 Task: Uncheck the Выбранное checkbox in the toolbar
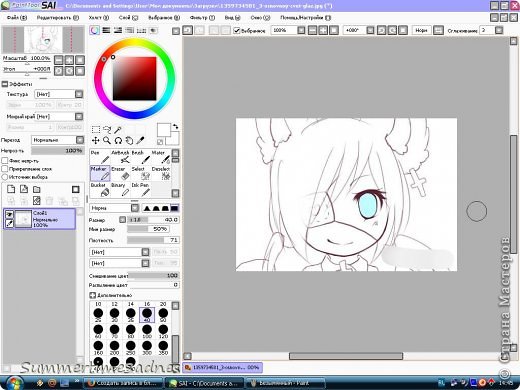coord(237,31)
